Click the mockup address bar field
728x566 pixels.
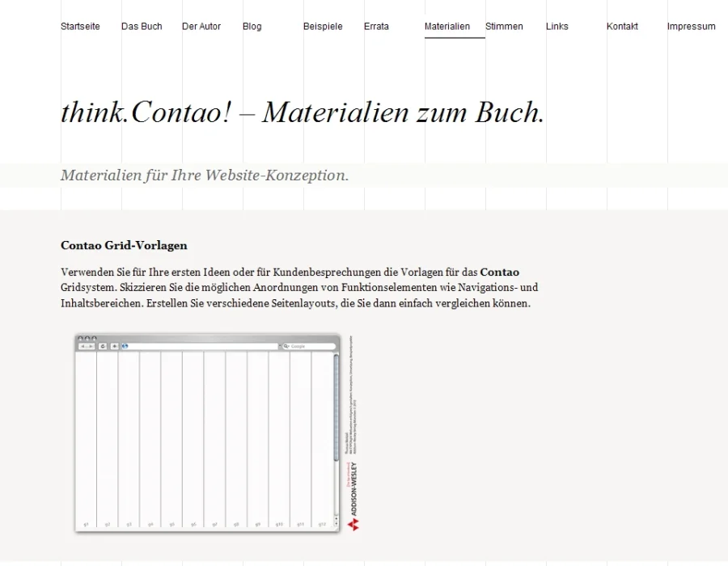tap(202, 346)
